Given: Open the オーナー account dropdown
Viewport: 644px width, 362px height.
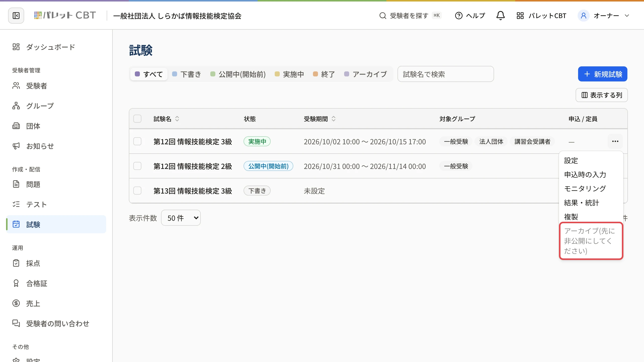Looking at the screenshot, I should tap(604, 16).
